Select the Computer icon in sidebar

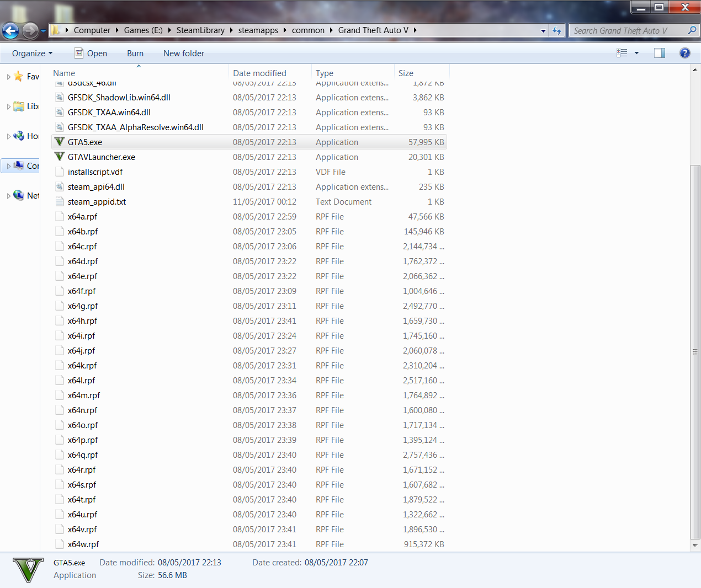point(19,165)
